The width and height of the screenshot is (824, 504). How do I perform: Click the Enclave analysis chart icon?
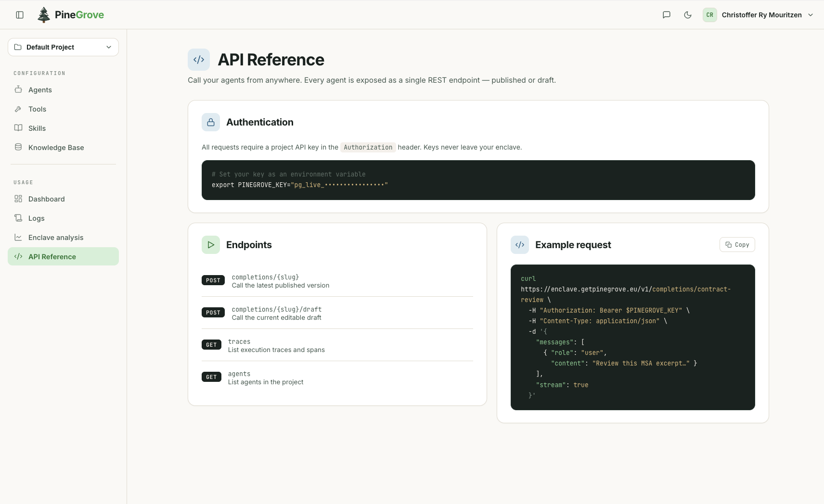tap(18, 237)
